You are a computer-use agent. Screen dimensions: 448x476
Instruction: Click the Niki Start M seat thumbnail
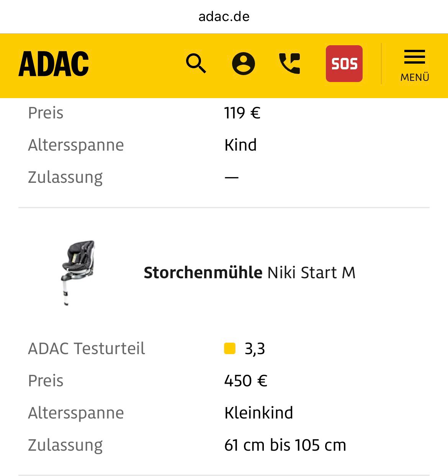tap(78, 272)
